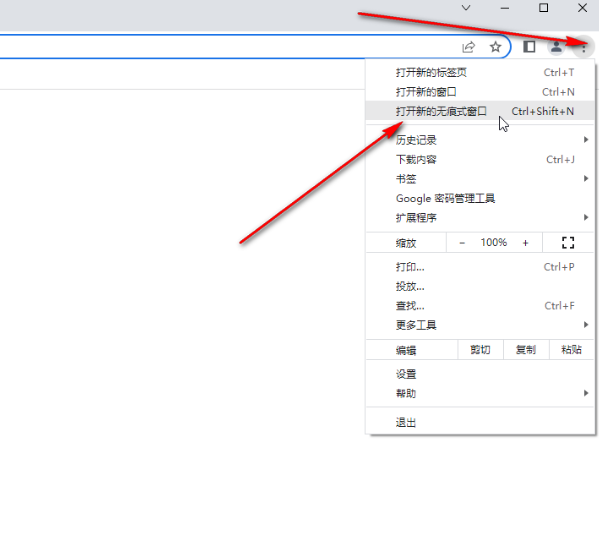Expand the 更多工具 submenu
Image resolution: width=599 pixels, height=553 pixels.
480,325
